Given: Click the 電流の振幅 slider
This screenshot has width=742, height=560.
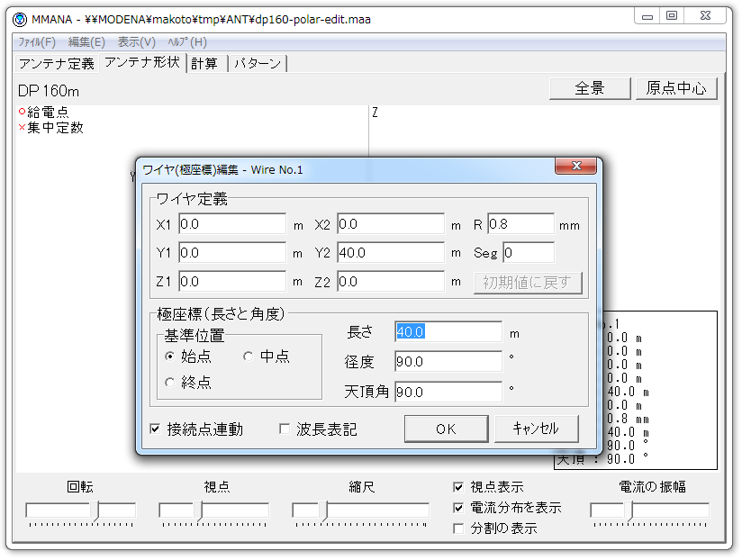Looking at the screenshot, I should 649,511.
